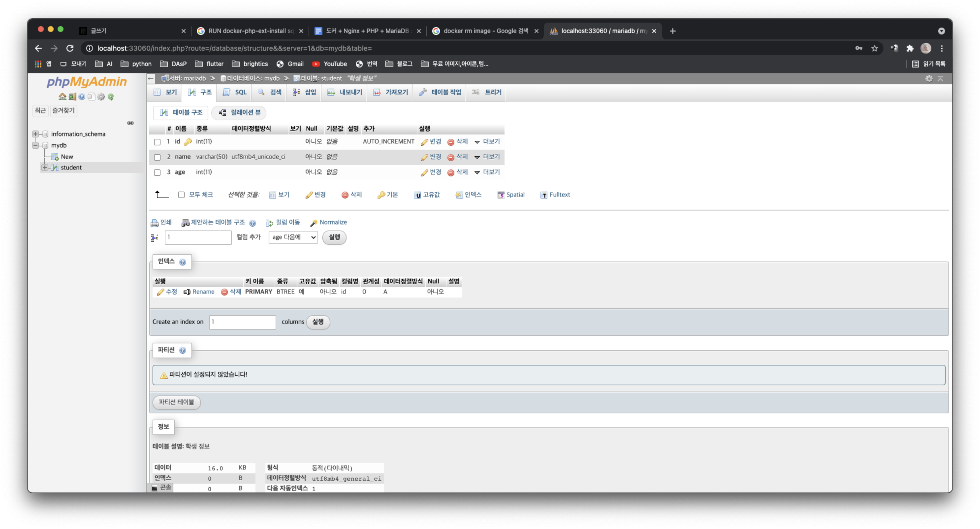The image size is (980, 529).
Task: Click the link chain icon in sidebar
Action: click(x=130, y=123)
